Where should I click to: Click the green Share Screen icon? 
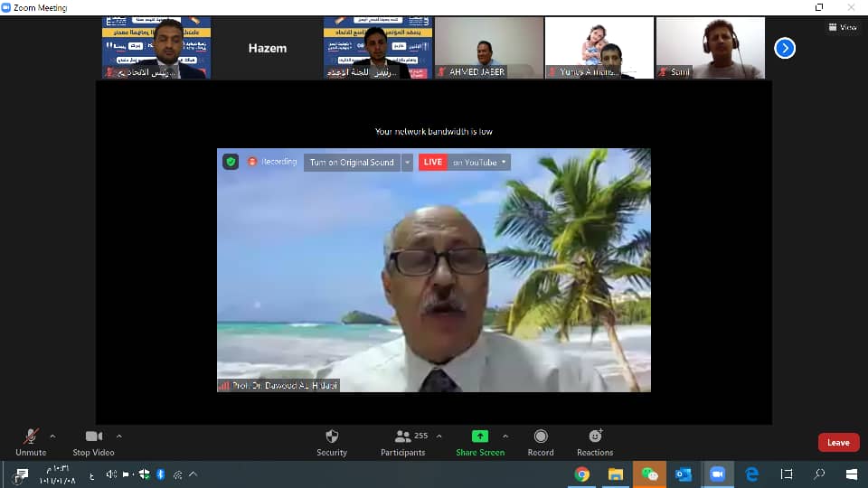(480, 436)
